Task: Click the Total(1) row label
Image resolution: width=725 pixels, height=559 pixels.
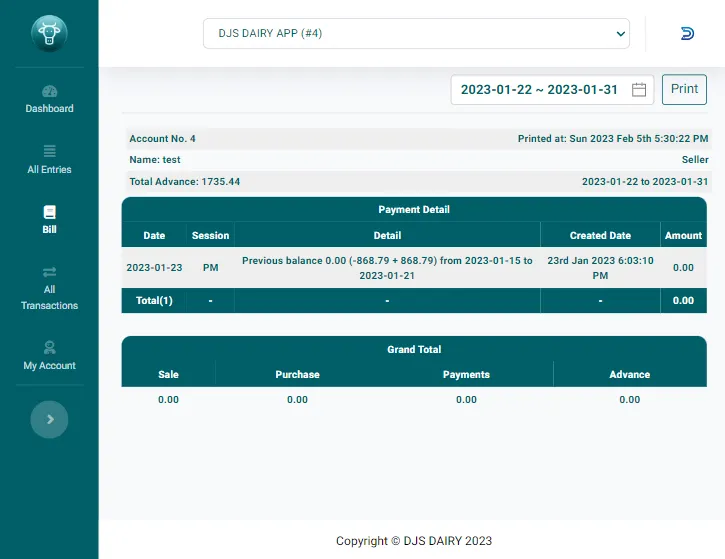Action: [154, 301]
